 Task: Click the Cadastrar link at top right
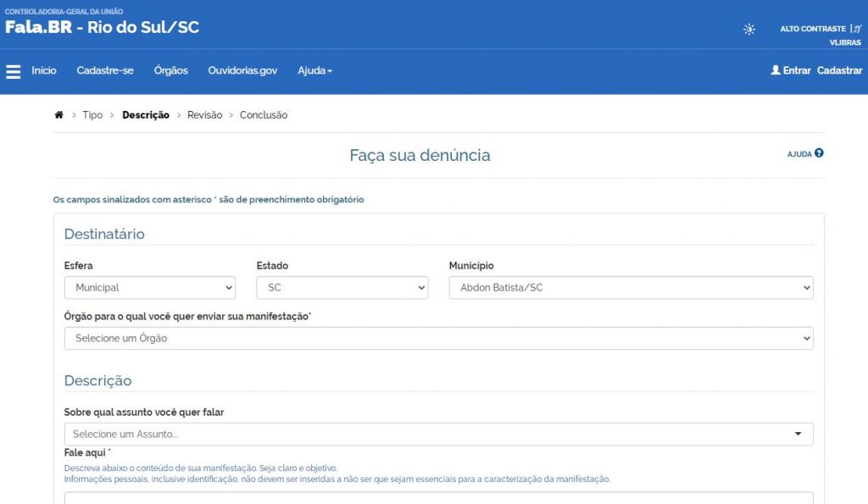pos(839,71)
